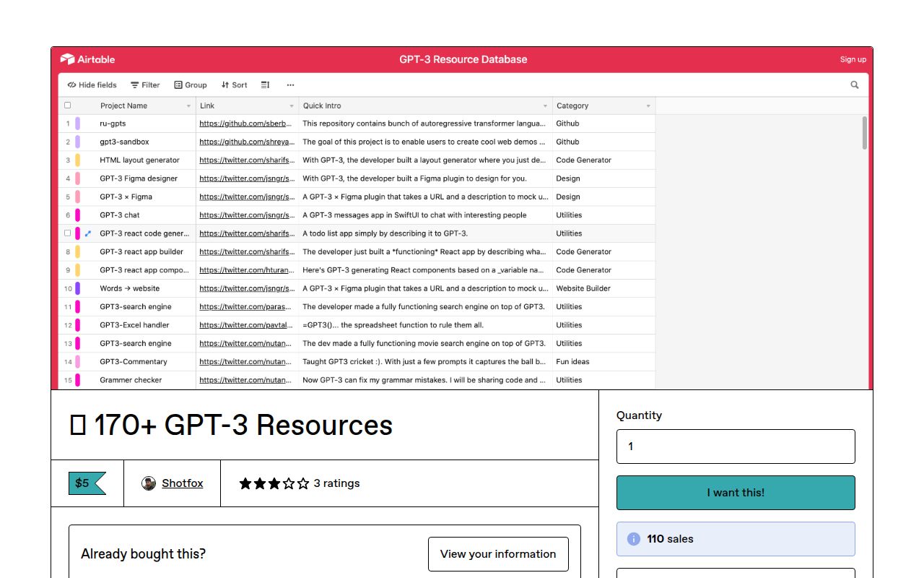The image size is (924, 578).
Task: Open the Filter menu
Action: click(x=145, y=85)
